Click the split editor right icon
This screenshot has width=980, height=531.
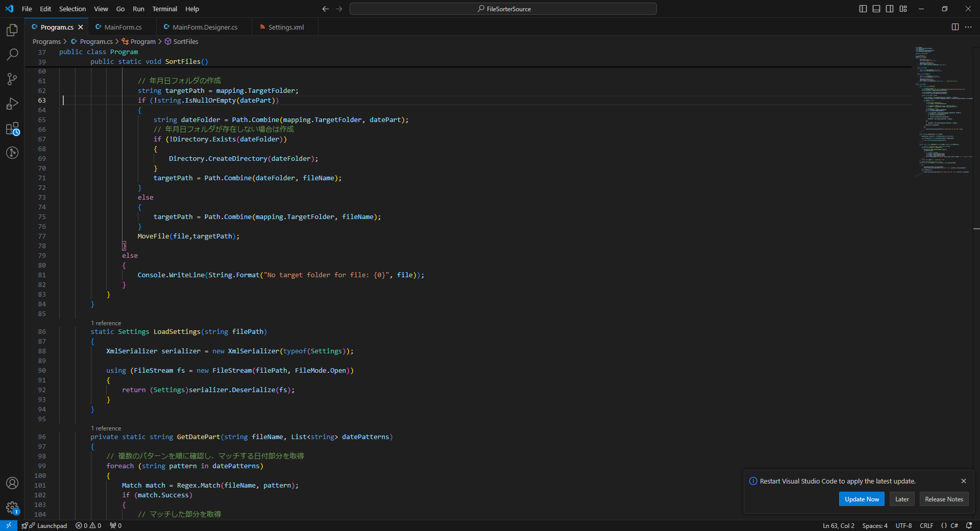[x=955, y=27]
